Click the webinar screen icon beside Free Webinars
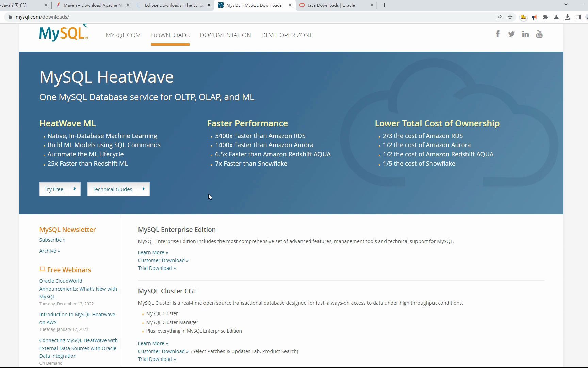This screenshot has height=368, width=588. 42,269
